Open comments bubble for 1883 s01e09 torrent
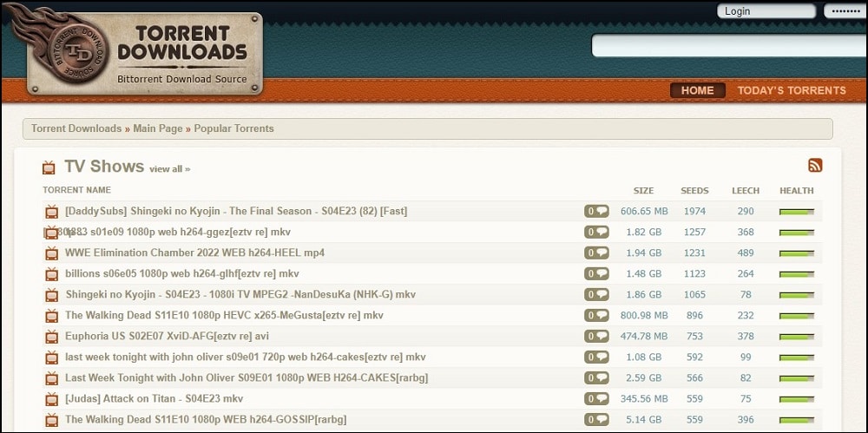Image resolution: width=868 pixels, height=433 pixels. pyautogui.click(x=596, y=232)
